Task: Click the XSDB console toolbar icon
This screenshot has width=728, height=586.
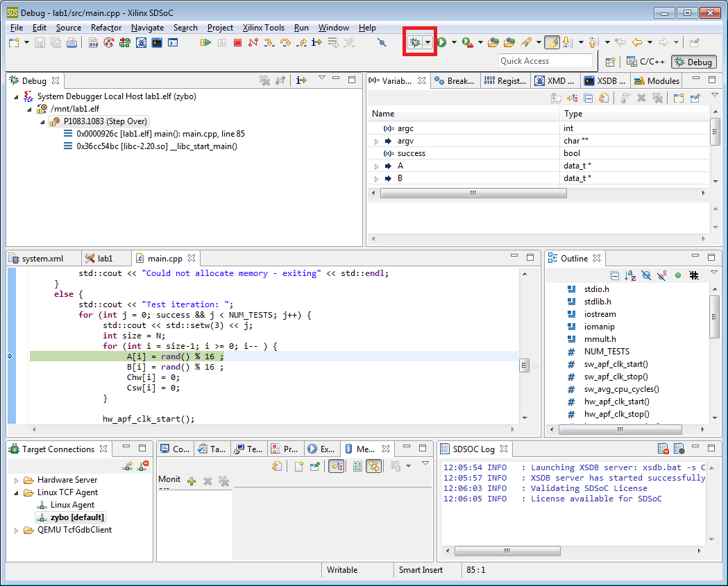Action: tap(157, 43)
